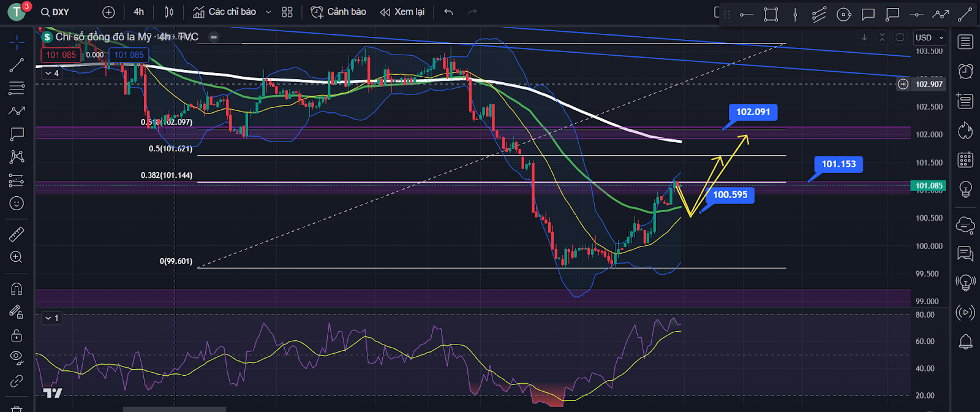
Task: Open the user profile avatar menu
Action: (x=17, y=12)
